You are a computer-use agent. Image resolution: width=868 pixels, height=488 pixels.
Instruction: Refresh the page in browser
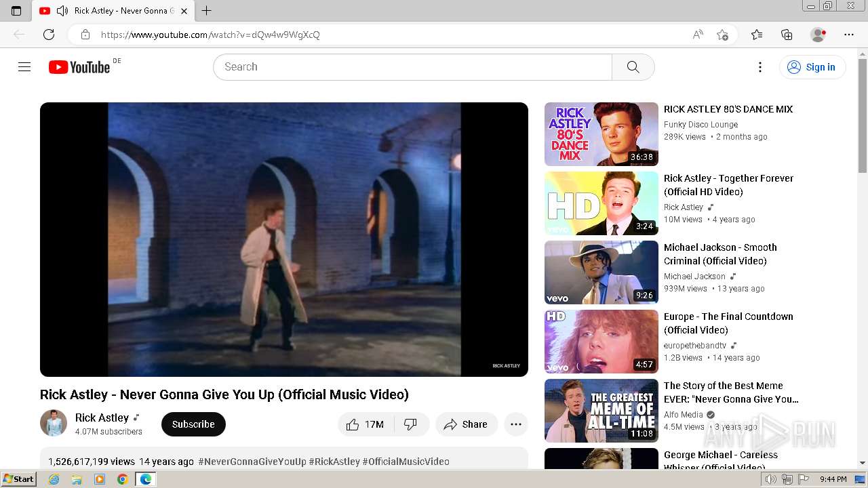[49, 35]
